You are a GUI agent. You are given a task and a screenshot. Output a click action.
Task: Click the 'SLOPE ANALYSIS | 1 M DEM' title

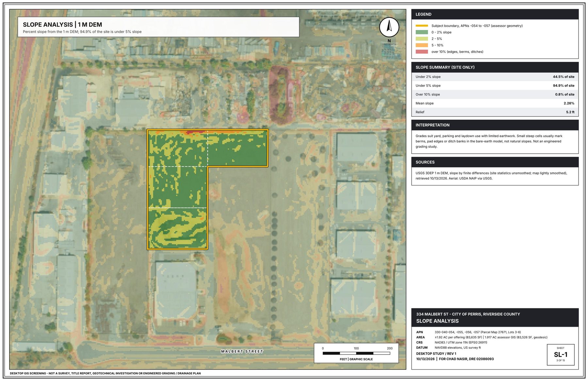click(x=62, y=25)
